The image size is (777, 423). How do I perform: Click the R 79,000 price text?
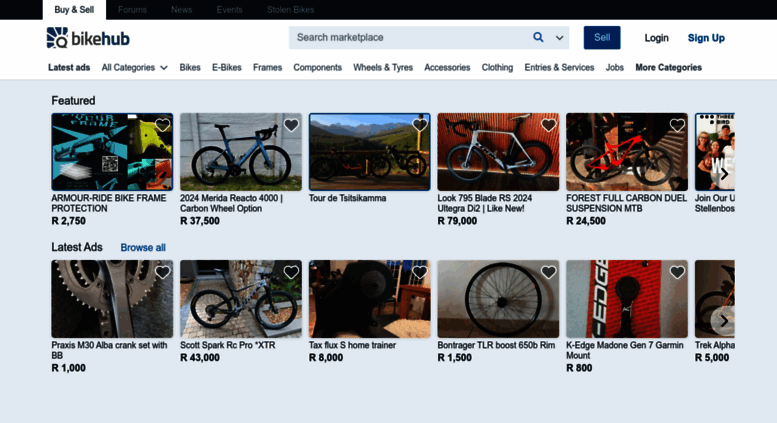457,221
